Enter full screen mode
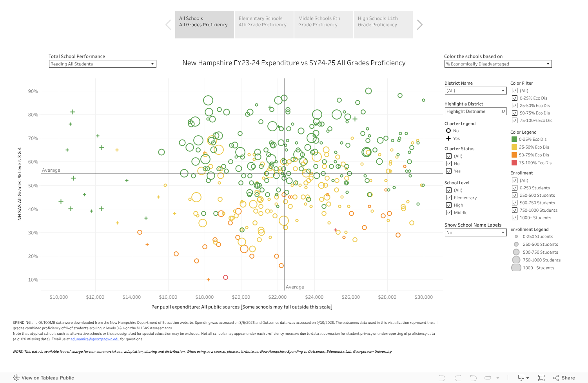Image resolution: width=588 pixels, height=383 pixels. [541, 378]
